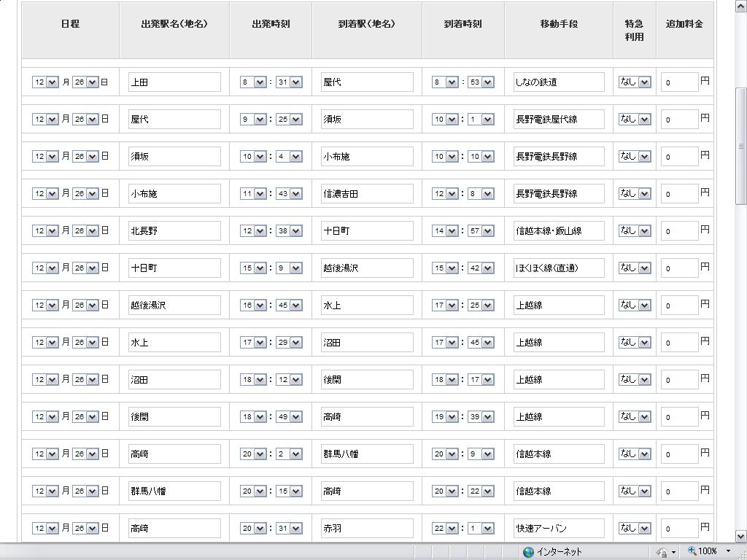Click the scroll down arrow of page scrollbar
Viewport: 747px width, 560px height.
click(x=741, y=535)
